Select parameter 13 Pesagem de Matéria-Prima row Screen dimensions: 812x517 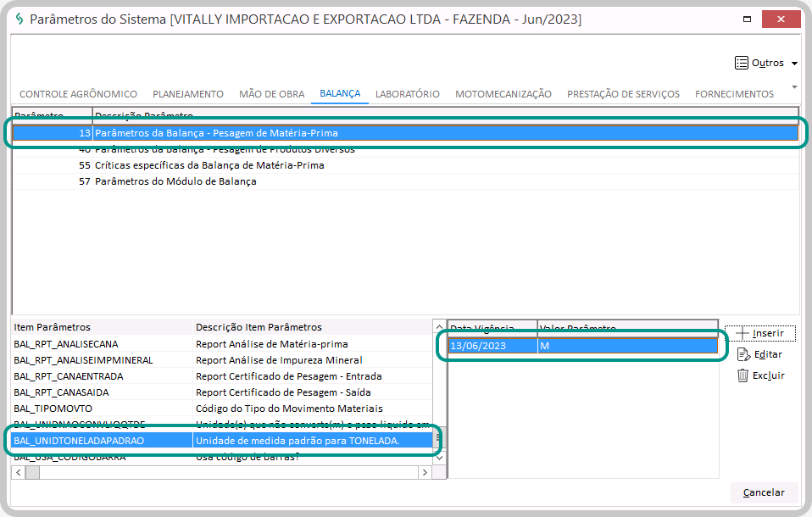point(405,133)
